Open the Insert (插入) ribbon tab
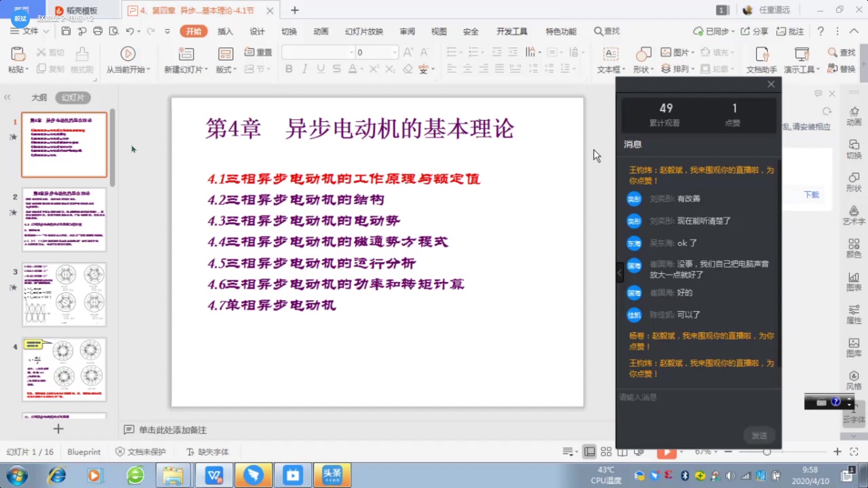Viewport: 868px width, 488px height. tap(225, 31)
